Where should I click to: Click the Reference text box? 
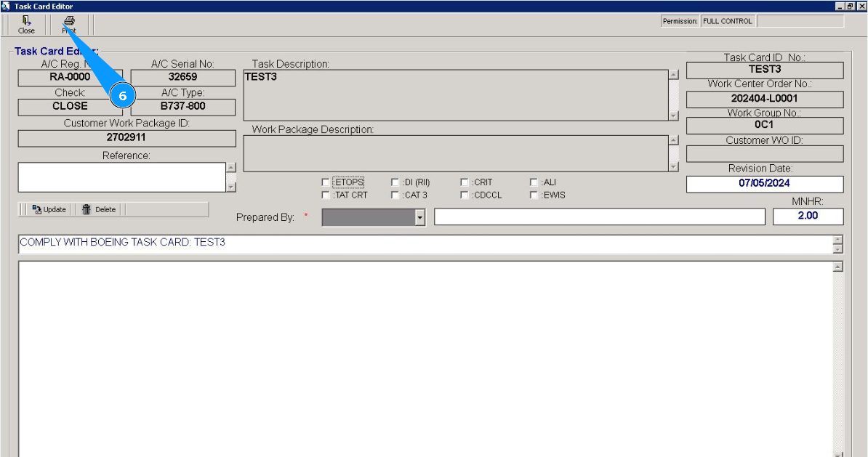coord(122,177)
